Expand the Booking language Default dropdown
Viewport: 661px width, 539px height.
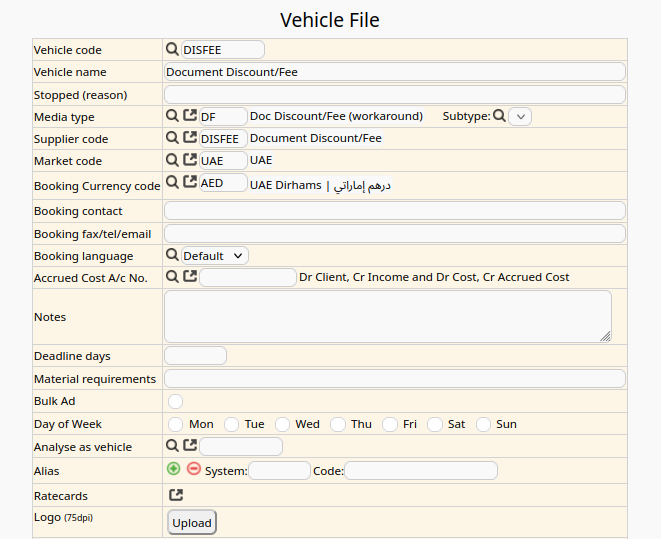(x=215, y=255)
